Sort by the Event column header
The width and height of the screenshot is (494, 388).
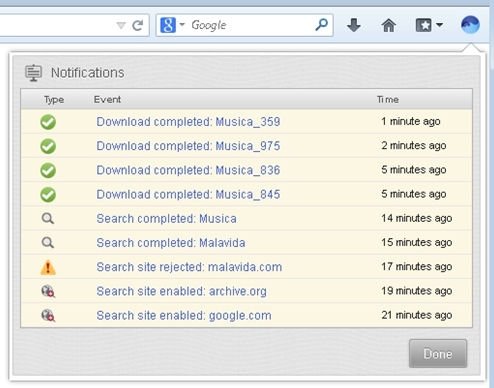coord(107,99)
